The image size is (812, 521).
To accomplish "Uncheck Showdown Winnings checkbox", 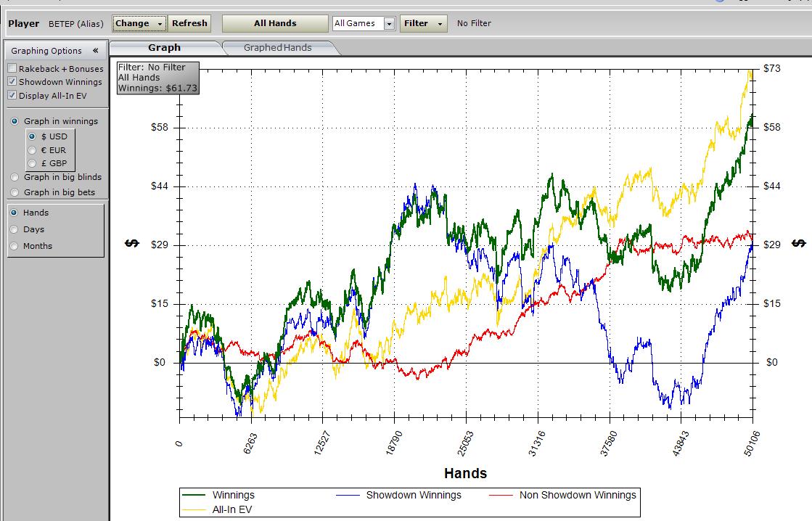I will click(x=12, y=82).
